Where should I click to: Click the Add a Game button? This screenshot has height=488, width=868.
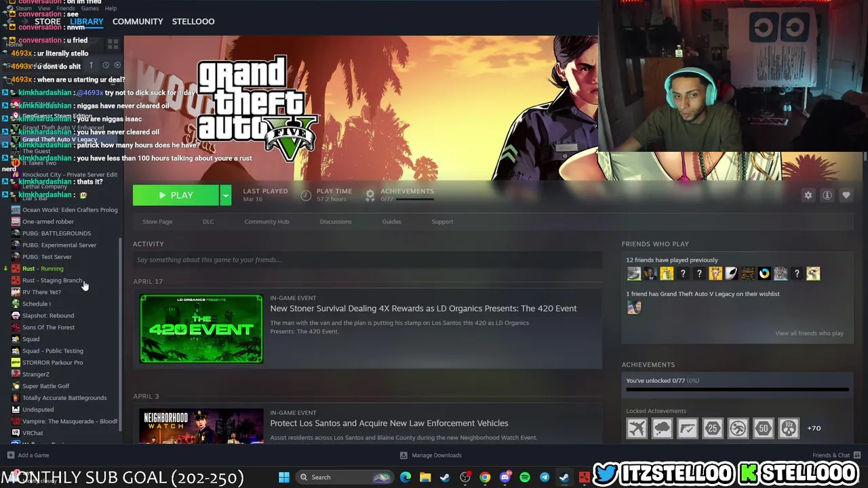tap(28, 455)
